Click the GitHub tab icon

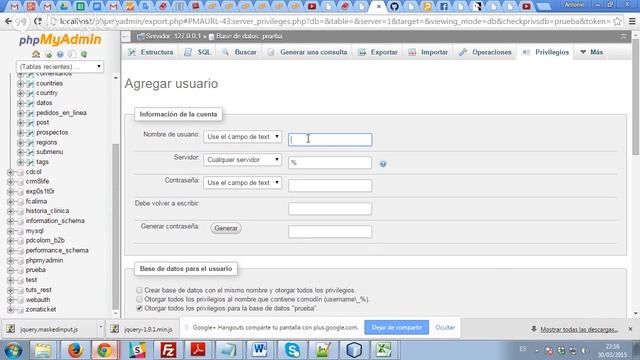[x=394, y=6]
